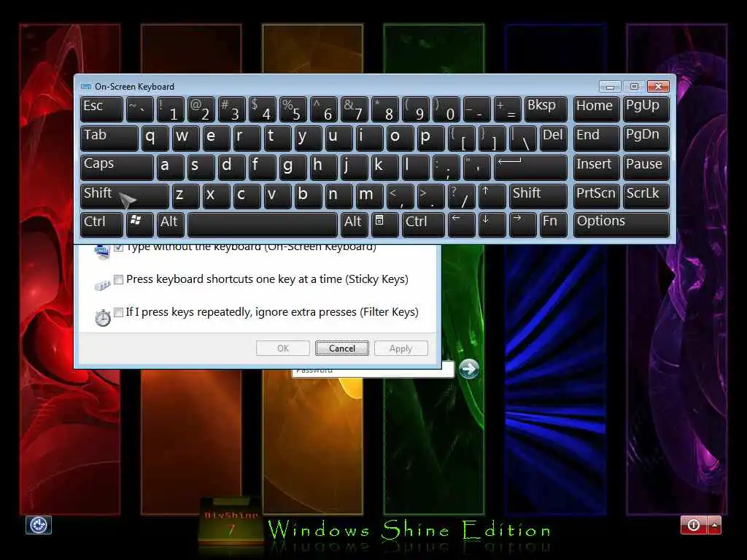747x560 pixels.
Task: Click the PgUp key
Action: (646, 109)
